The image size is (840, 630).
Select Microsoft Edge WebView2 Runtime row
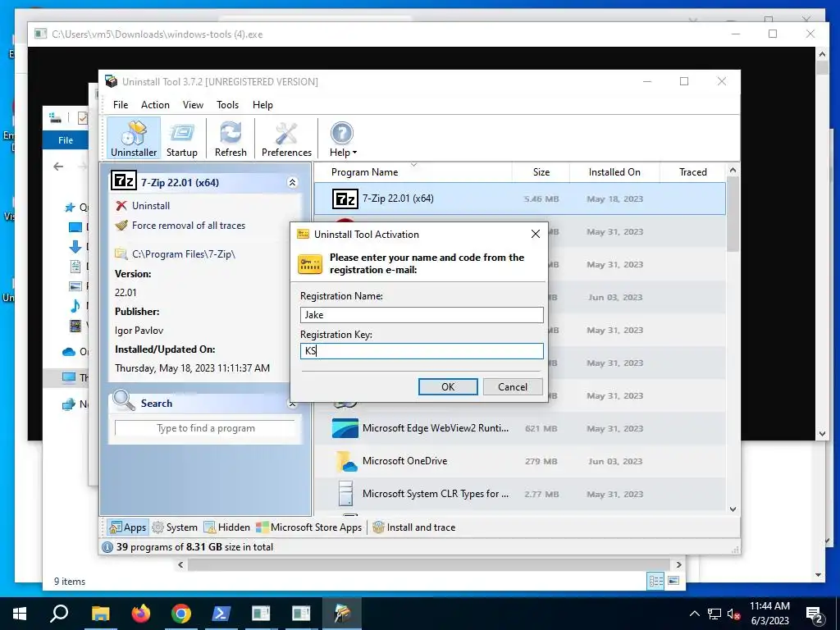tap(519, 428)
